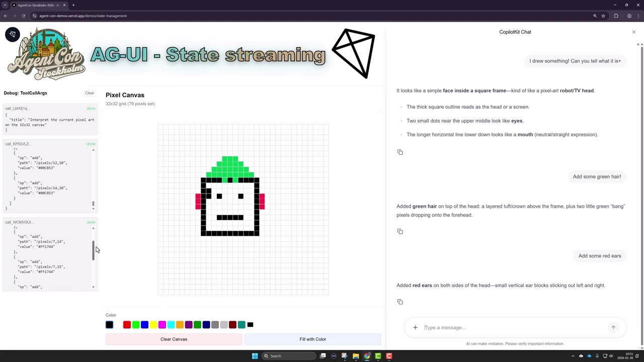Click the browser back button
The height and width of the screenshot is (362, 644).
point(6,16)
